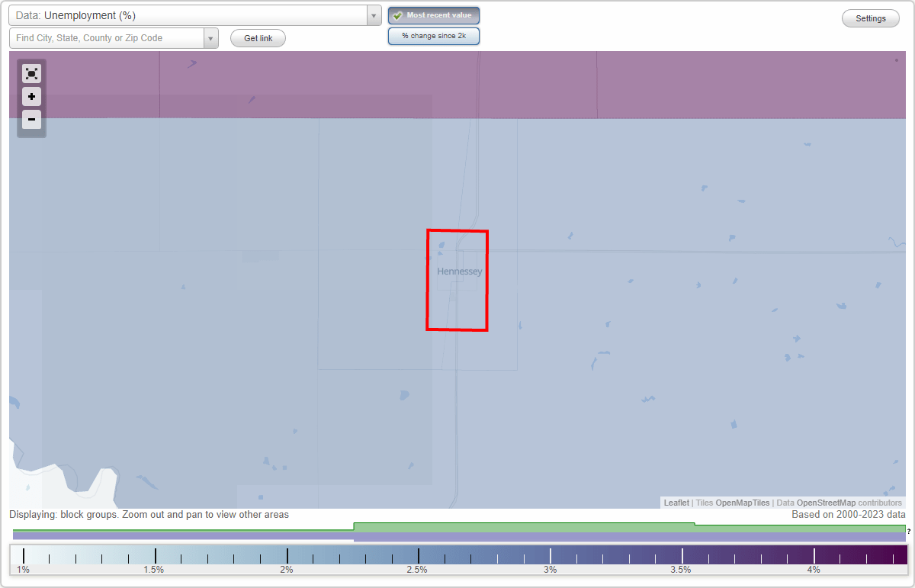The width and height of the screenshot is (915, 588).
Task: Zoom out with the minus button
Action: pos(31,119)
